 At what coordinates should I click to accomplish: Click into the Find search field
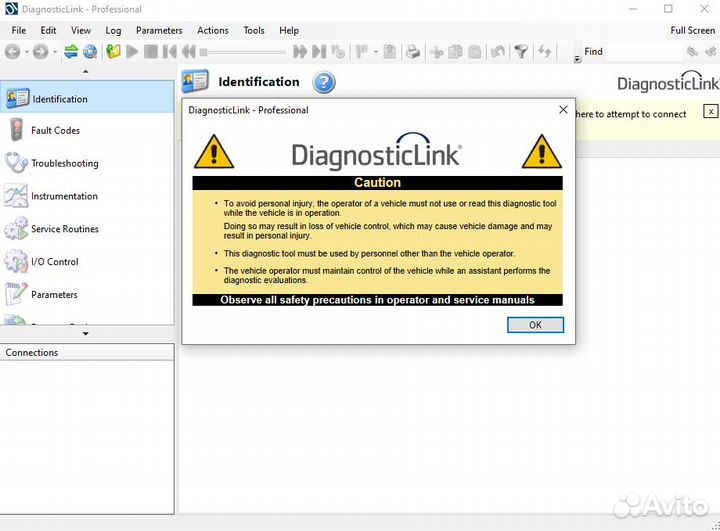644,52
